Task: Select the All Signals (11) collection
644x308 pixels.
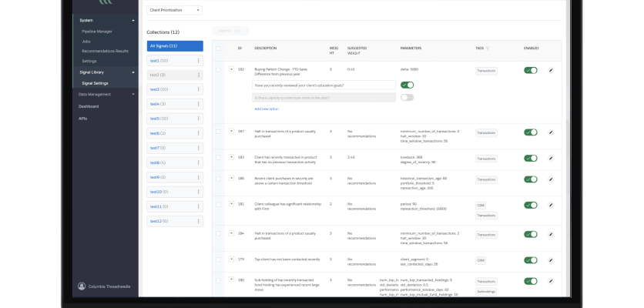Action: pyautogui.click(x=175, y=46)
